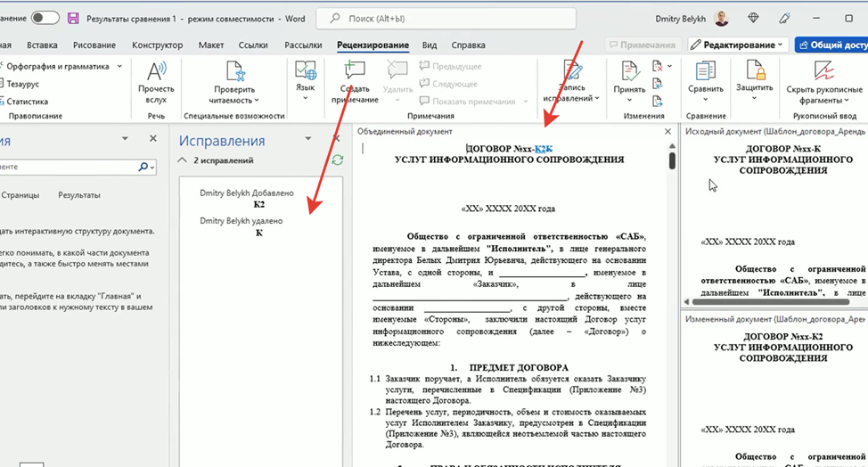Collapse the 2 исправлений chevron
The width and height of the screenshot is (868, 467).
pyautogui.click(x=182, y=160)
